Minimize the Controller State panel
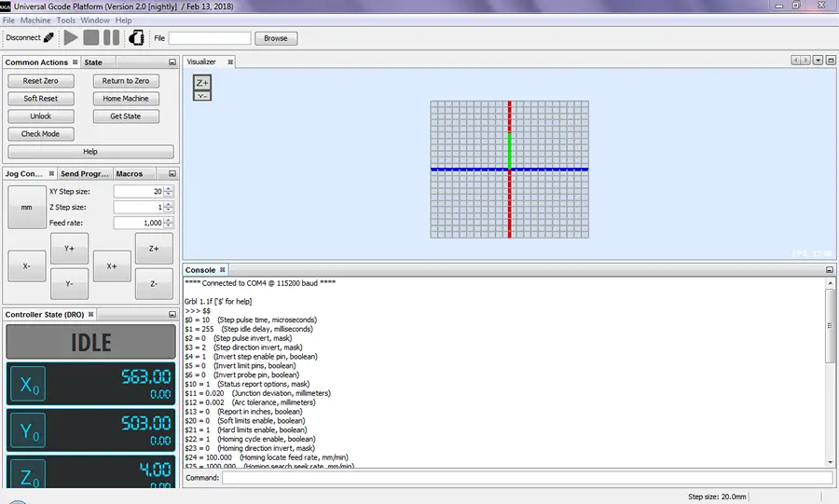 click(x=172, y=315)
